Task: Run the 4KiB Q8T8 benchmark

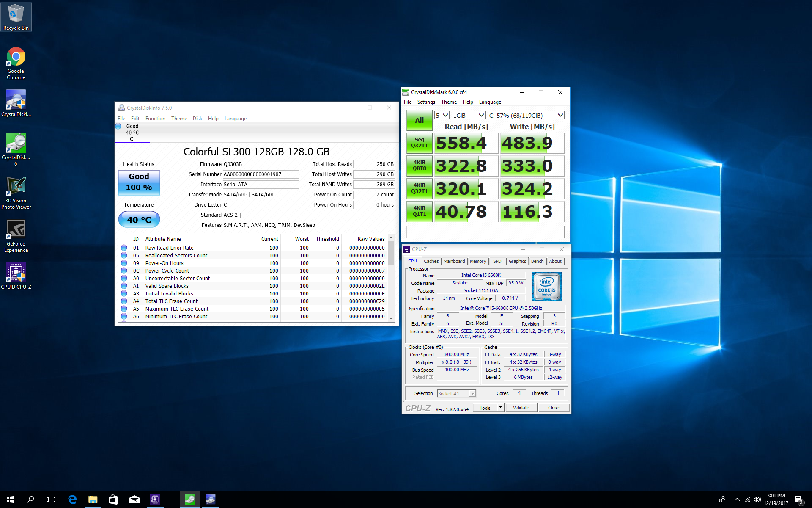Action: 420,166
